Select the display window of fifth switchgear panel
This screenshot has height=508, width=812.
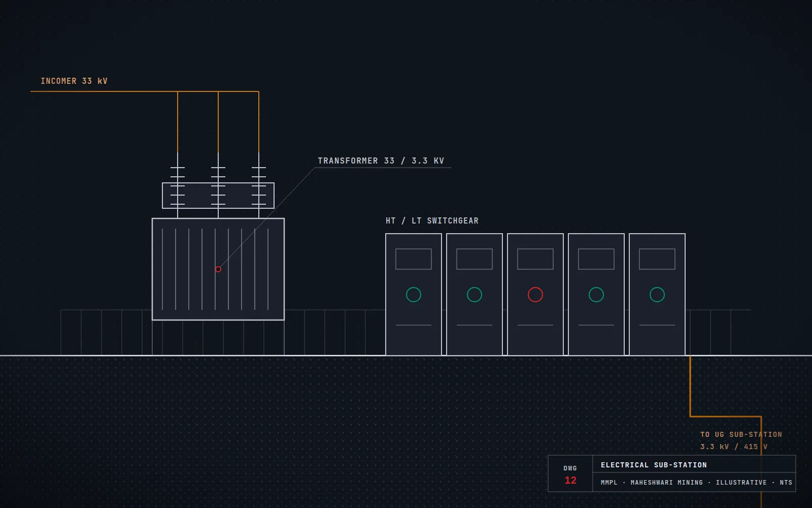tap(657, 259)
